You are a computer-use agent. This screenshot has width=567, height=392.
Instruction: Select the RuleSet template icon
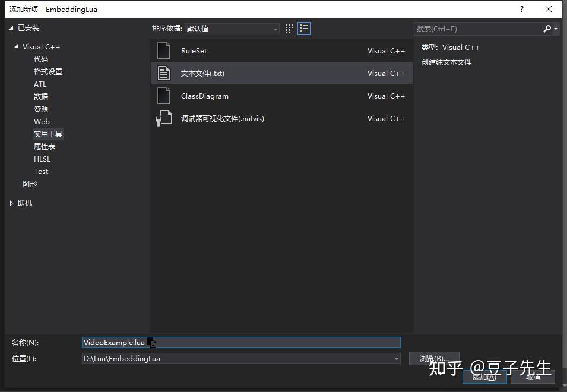pos(163,50)
